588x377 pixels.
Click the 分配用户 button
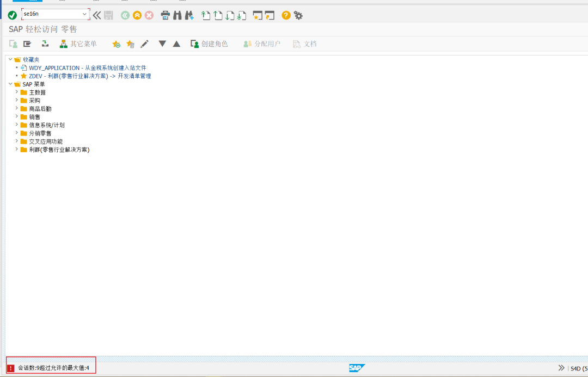pyautogui.click(x=262, y=44)
